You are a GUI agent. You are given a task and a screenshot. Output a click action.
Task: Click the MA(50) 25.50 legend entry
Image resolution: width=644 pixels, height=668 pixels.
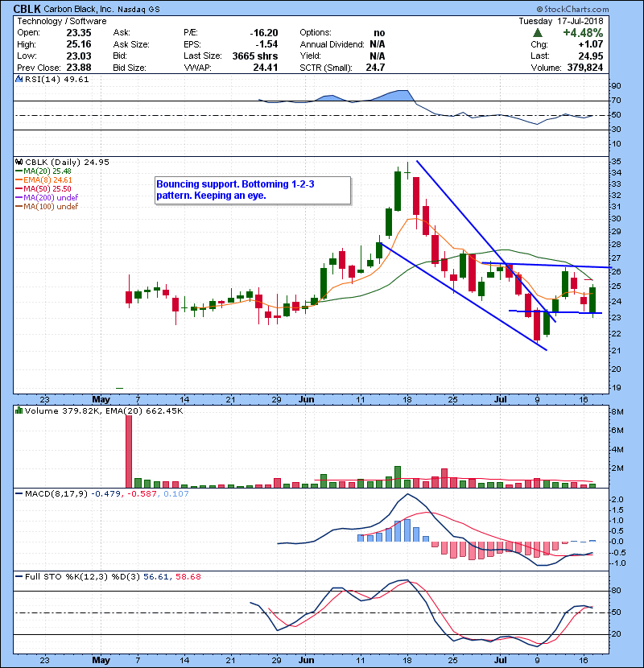(47, 188)
